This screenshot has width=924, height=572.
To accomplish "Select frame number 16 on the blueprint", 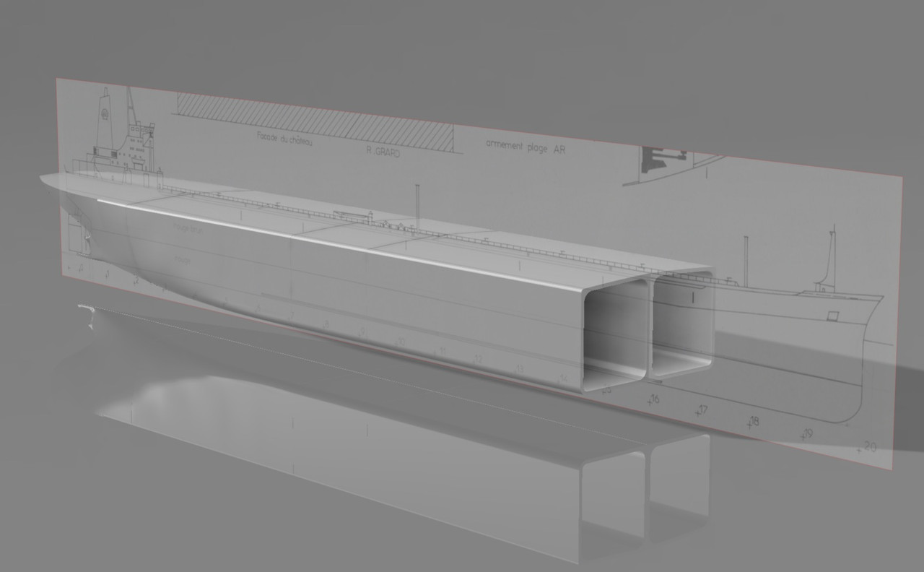I will (x=655, y=399).
